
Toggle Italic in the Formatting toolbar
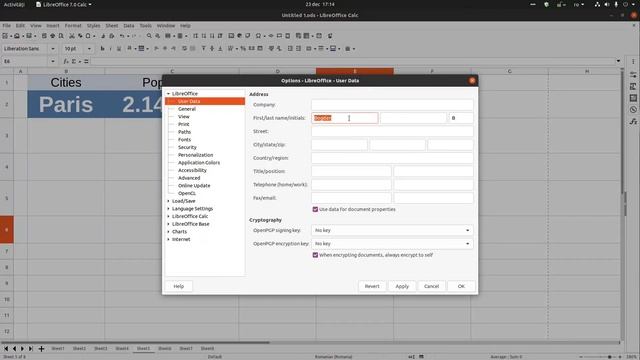pyautogui.click(x=110, y=49)
